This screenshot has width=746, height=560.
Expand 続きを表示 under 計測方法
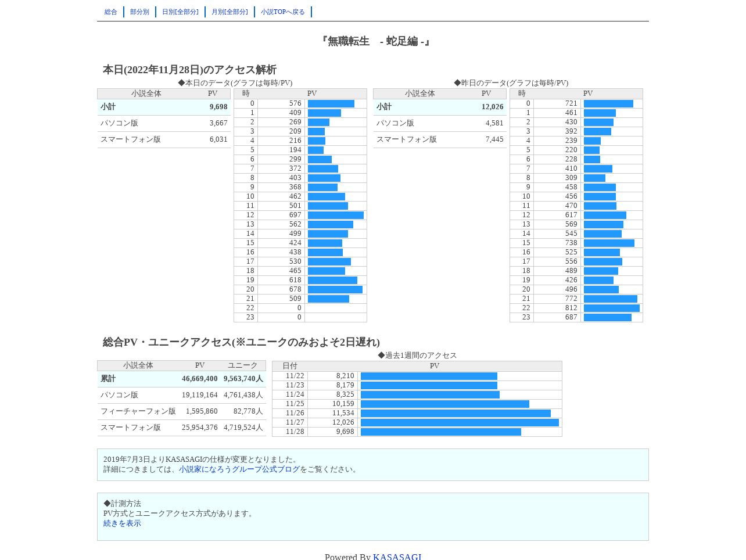tap(122, 523)
